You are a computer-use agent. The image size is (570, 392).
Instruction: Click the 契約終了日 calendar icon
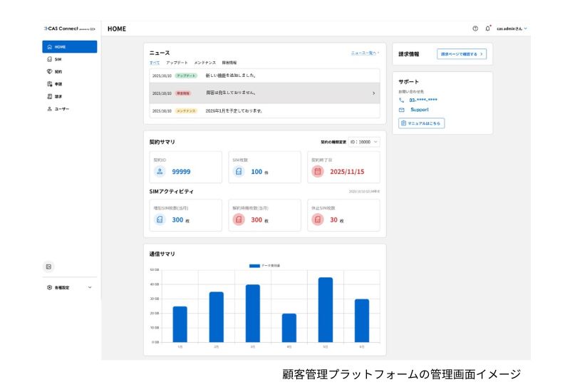point(318,171)
